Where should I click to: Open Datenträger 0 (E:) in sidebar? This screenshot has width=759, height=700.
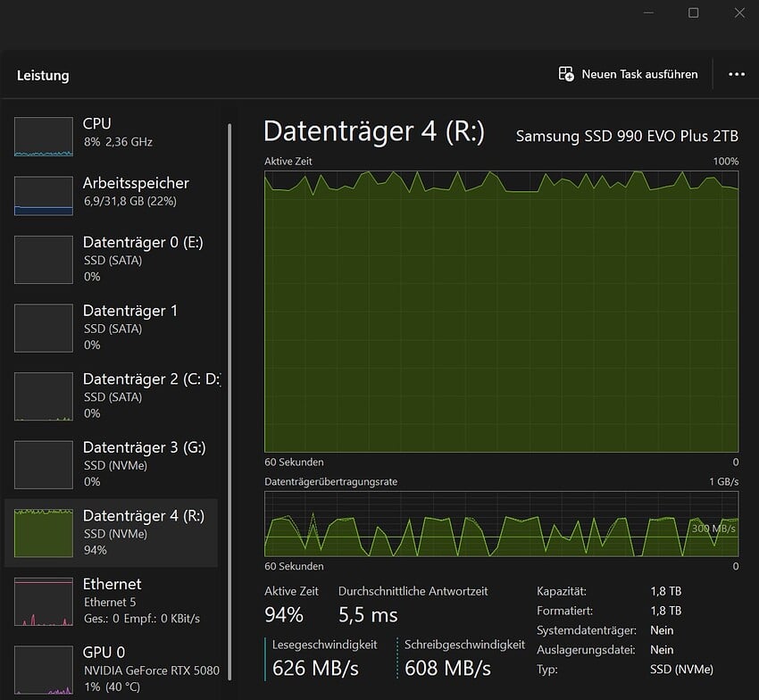(x=143, y=258)
